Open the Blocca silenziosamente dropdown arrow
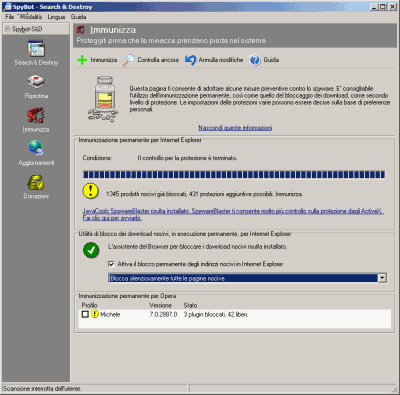This screenshot has height=395, width=400. coord(382,278)
